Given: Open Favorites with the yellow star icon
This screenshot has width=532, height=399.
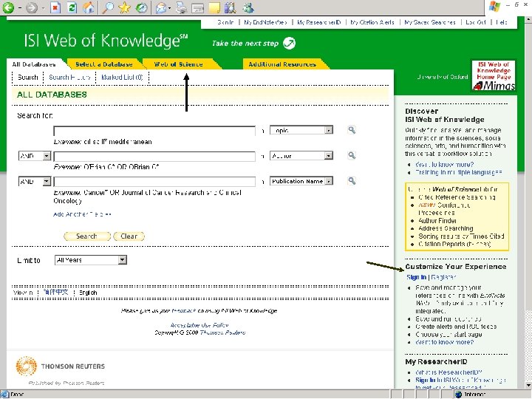Looking at the screenshot, I should coord(125,7).
